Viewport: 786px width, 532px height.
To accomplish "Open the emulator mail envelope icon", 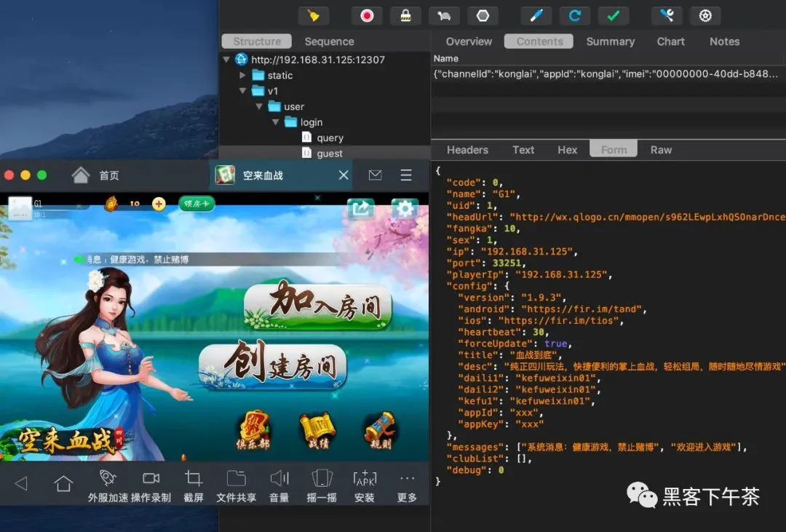I will click(375, 175).
